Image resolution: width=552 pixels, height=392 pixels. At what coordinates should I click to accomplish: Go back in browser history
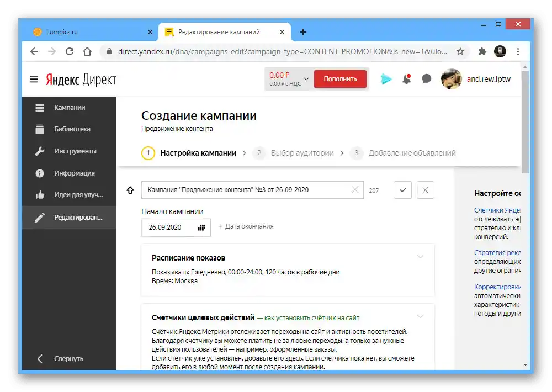tap(34, 51)
